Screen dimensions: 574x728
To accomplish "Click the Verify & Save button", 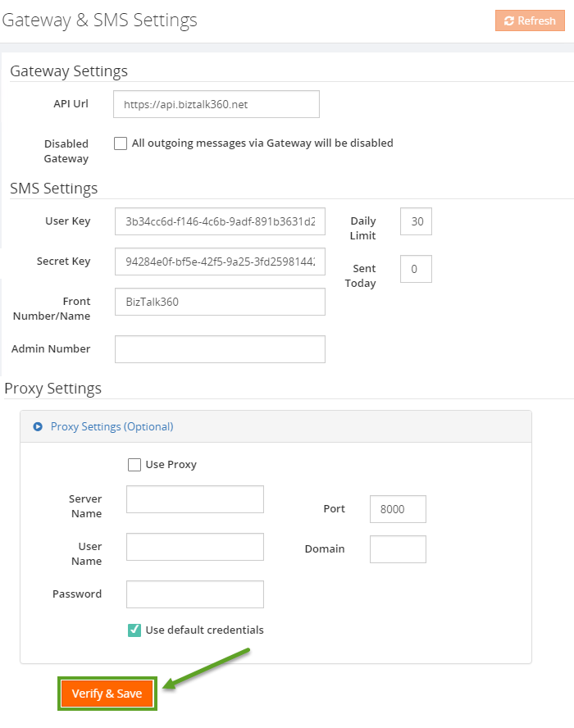I will click(x=107, y=694).
